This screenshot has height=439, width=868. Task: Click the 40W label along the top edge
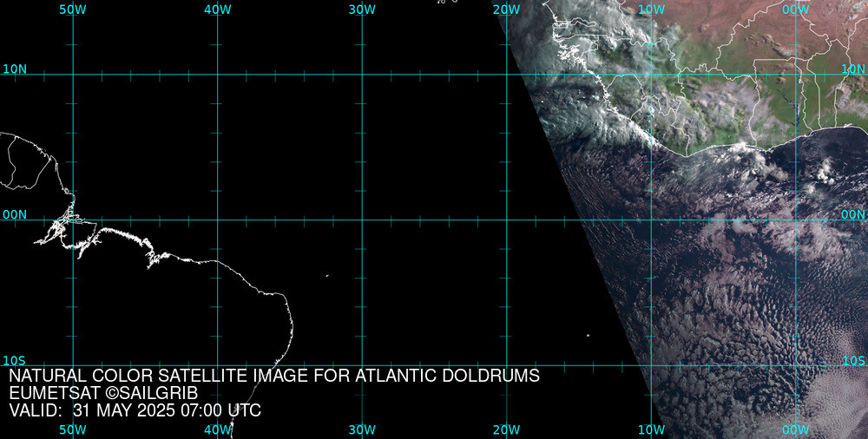(218, 10)
